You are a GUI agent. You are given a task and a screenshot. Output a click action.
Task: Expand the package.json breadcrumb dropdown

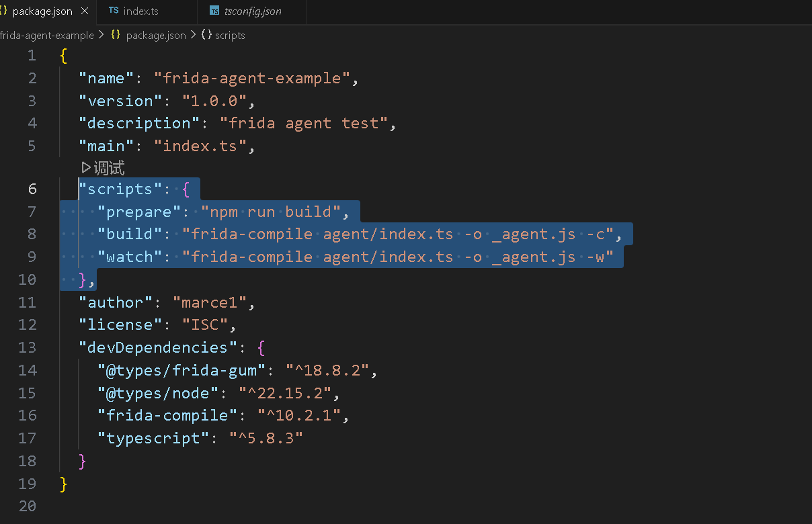tap(155, 35)
